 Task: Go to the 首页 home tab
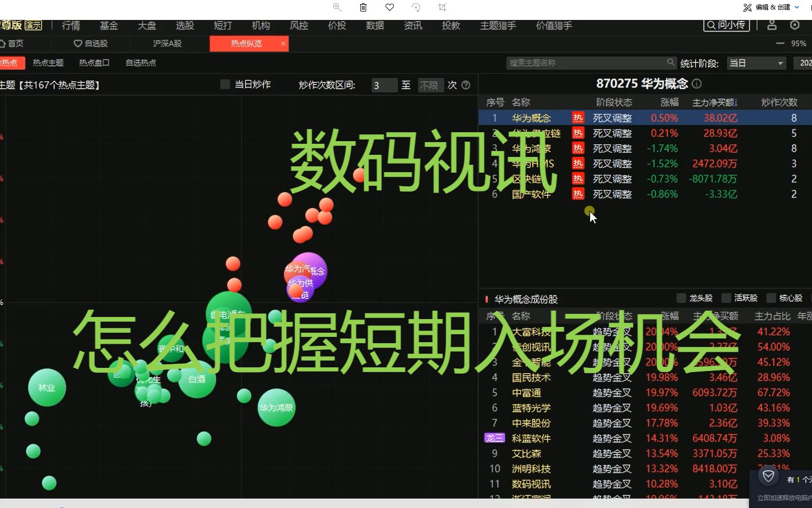click(x=12, y=44)
